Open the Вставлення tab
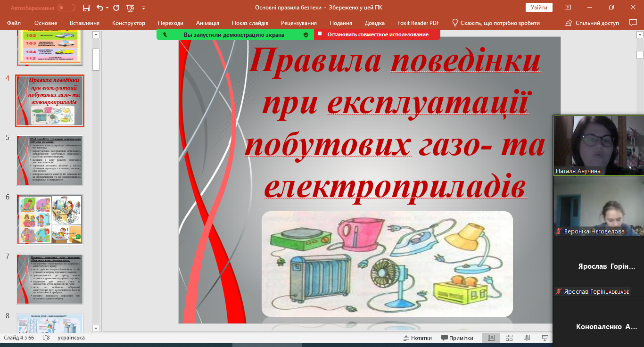Image resolution: width=644 pixels, height=347 pixels. pyautogui.click(x=84, y=23)
